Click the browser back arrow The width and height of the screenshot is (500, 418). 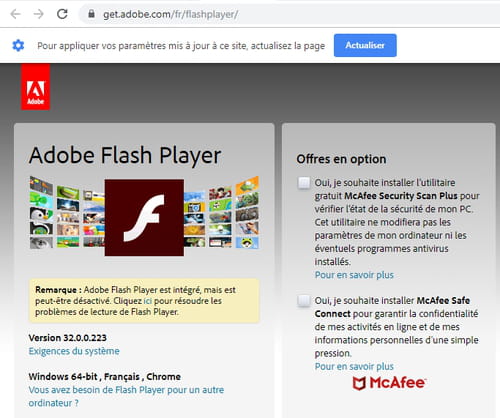pos(15,14)
